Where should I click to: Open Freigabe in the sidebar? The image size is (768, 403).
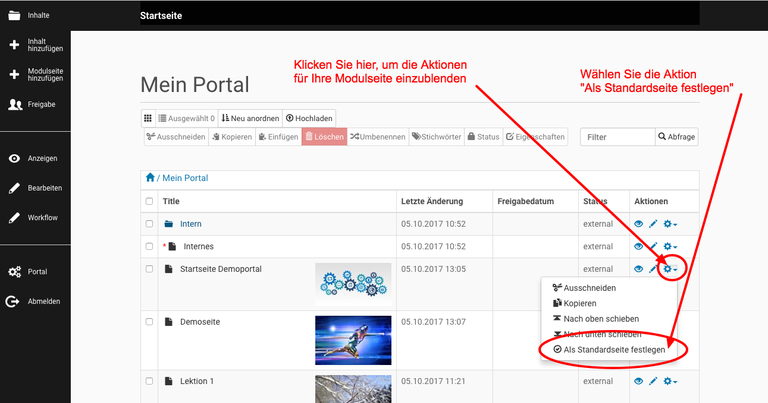tap(32, 104)
